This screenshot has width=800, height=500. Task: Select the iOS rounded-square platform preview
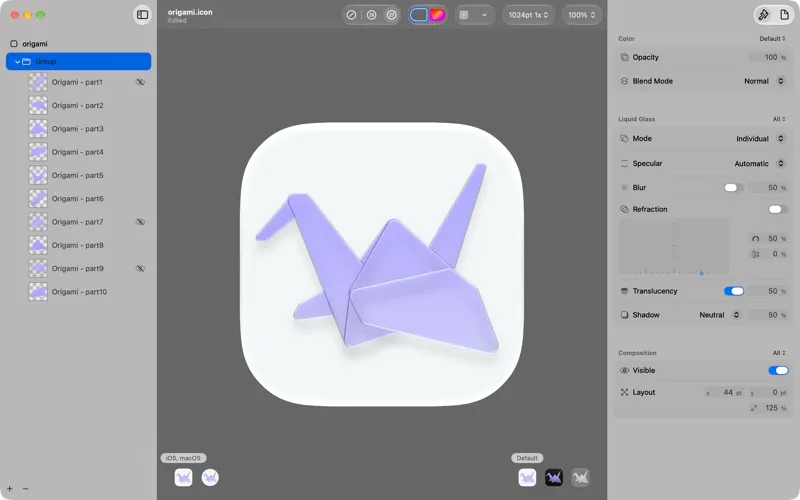tap(184, 478)
